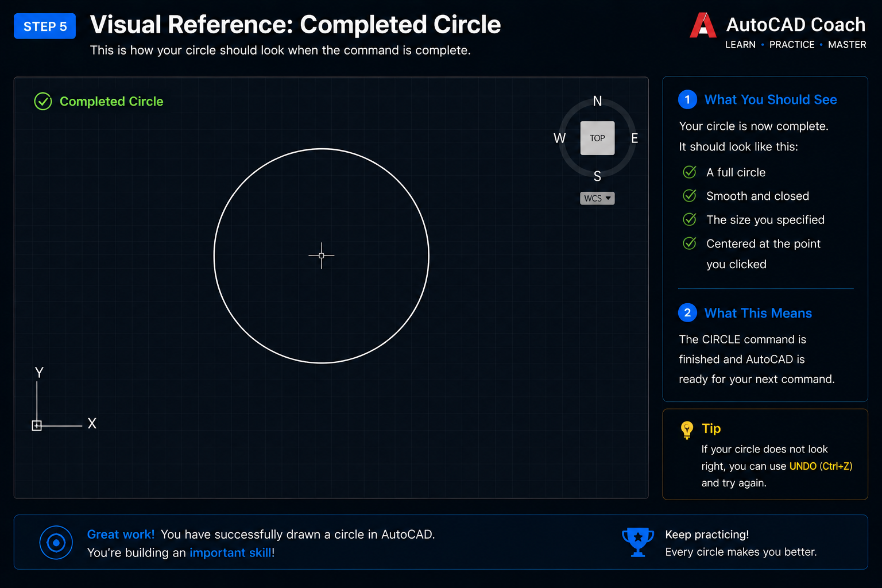Click the N compass direction on ViewCube
The image size is (882, 588).
(597, 101)
